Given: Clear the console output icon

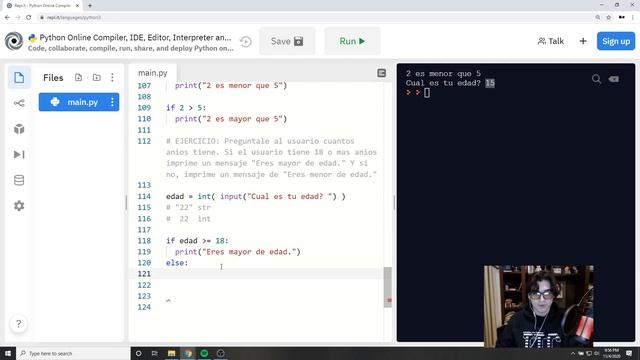Looking at the screenshot, I should 614,79.
